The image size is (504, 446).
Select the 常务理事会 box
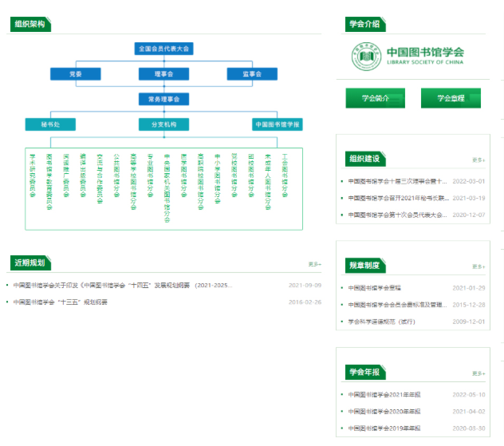(x=164, y=99)
